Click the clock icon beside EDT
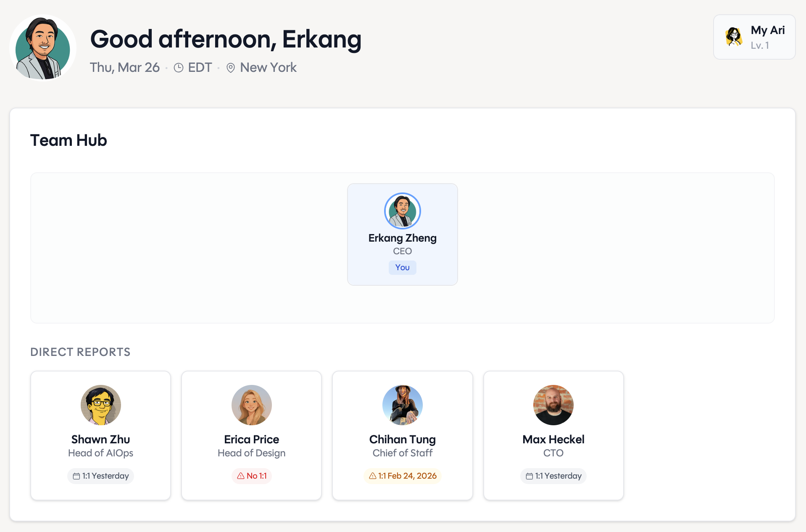This screenshot has height=532, width=806. pyautogui.click(x=179, y=67)
